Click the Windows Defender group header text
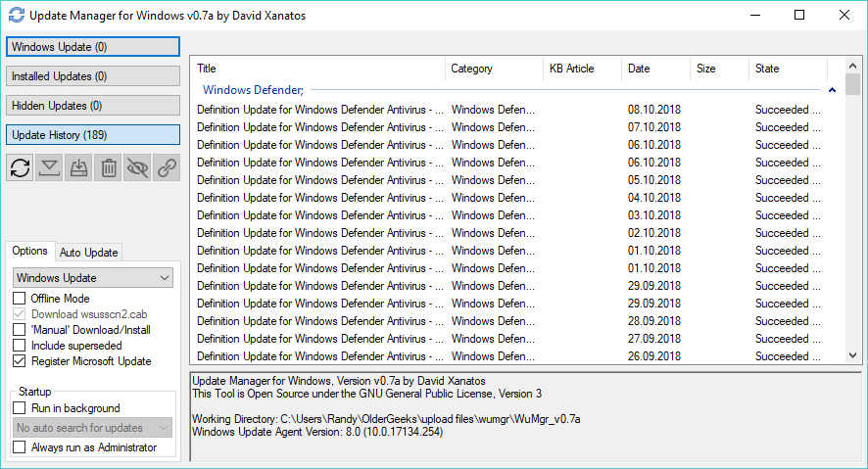The image size is (868, 469). pos(253,90)
